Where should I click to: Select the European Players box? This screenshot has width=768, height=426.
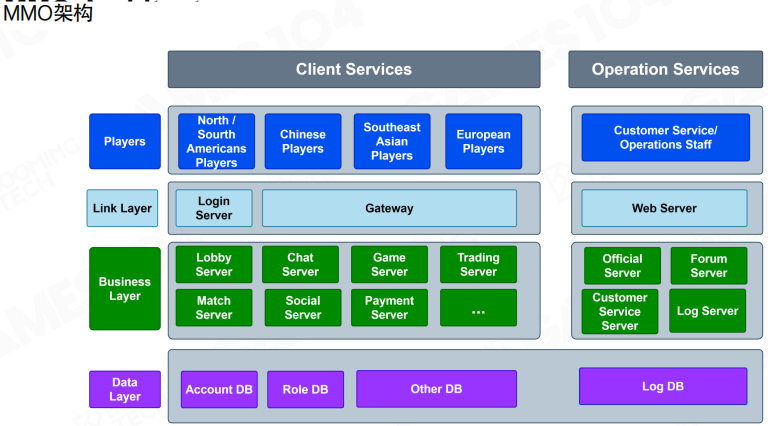(x=483, y=141)
